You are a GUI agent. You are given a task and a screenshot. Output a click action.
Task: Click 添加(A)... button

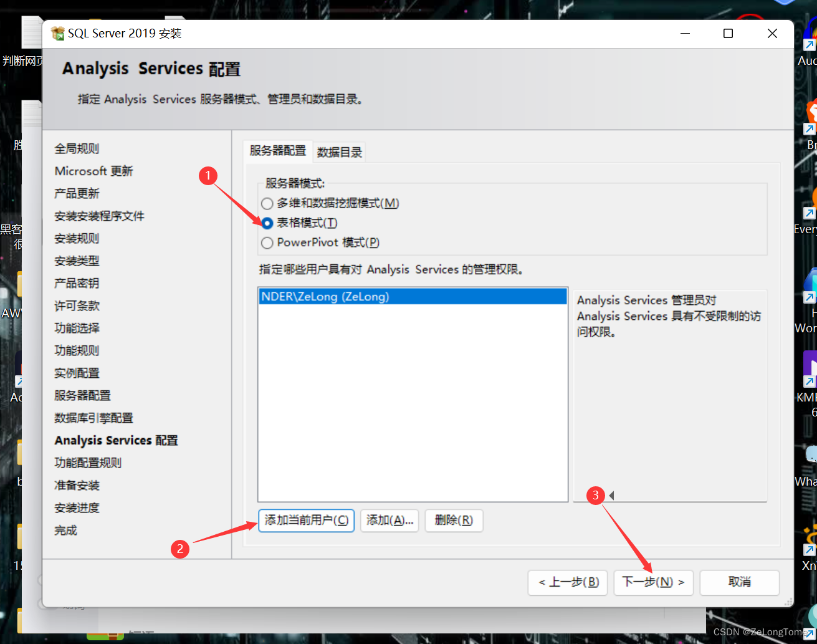pyautogui.click(x=389, y=520)
